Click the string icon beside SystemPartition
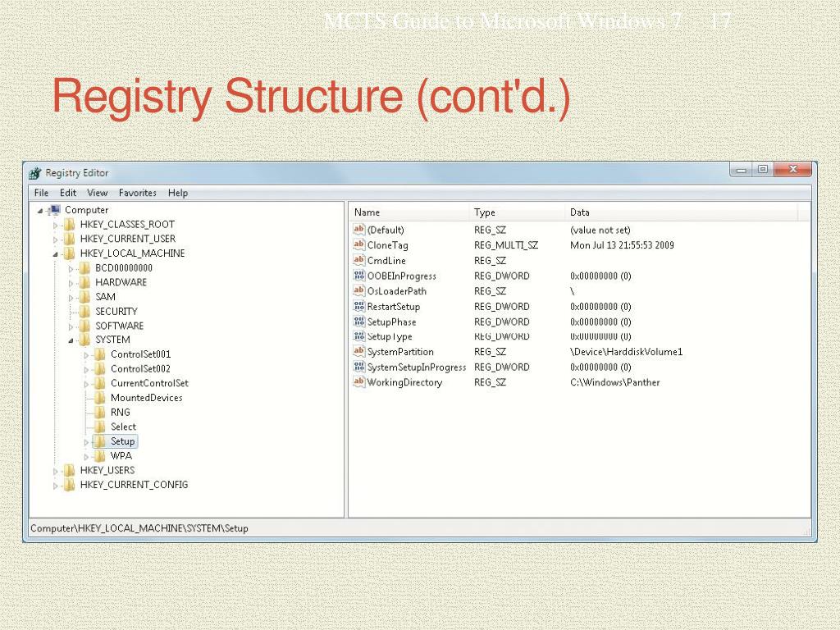Image resolution: width=840 pixels, height=630 pixels. 359,351
